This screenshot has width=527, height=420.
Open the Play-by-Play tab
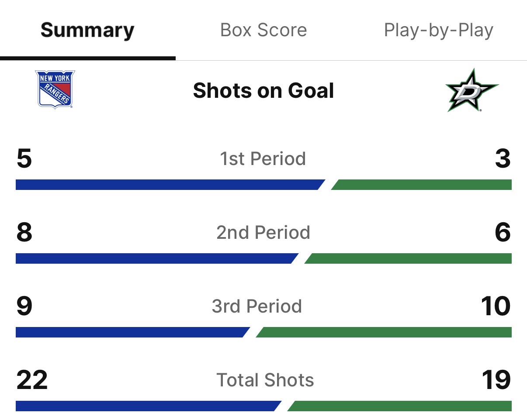[x=438, y=30]
